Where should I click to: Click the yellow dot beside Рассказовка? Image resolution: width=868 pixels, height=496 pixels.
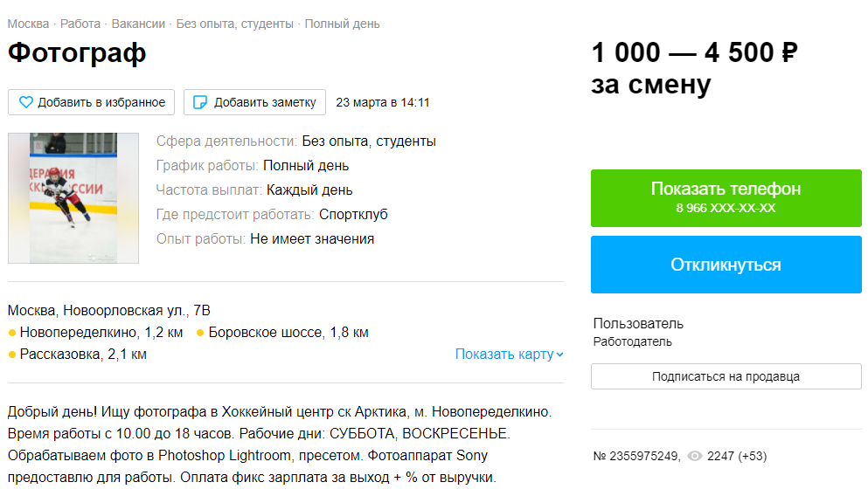pos(12,355)
